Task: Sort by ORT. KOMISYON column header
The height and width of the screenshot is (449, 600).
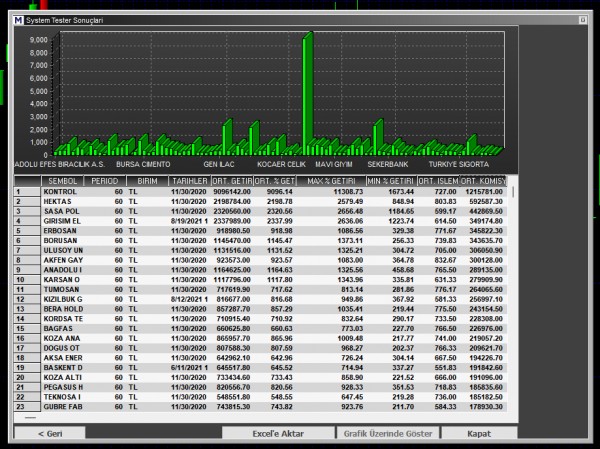Action: point(483,181)
